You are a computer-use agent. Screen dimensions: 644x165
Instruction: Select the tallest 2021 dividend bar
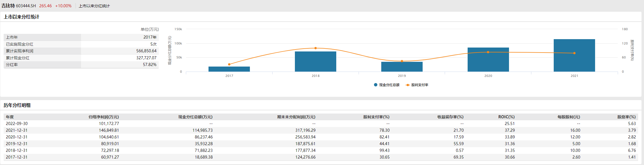click(x=574, y=56)
